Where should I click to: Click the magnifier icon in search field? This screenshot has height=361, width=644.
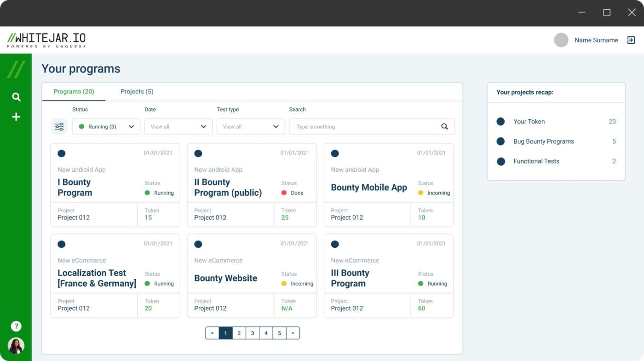(x=444, y=127)
